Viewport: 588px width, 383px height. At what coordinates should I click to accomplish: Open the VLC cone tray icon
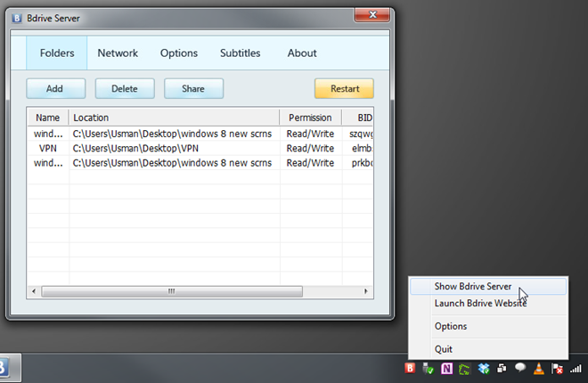point(538,369)
